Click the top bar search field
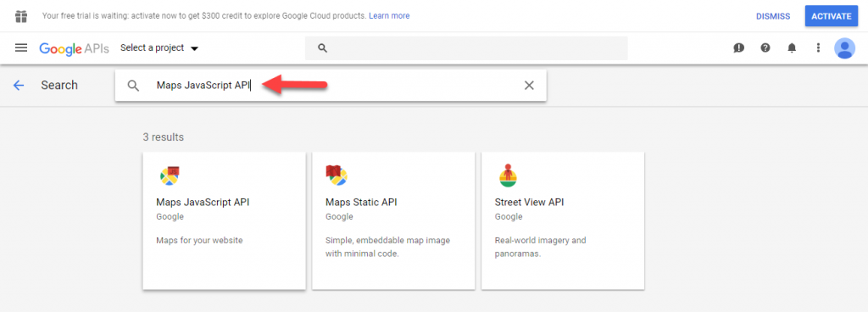 click(466, 48)
